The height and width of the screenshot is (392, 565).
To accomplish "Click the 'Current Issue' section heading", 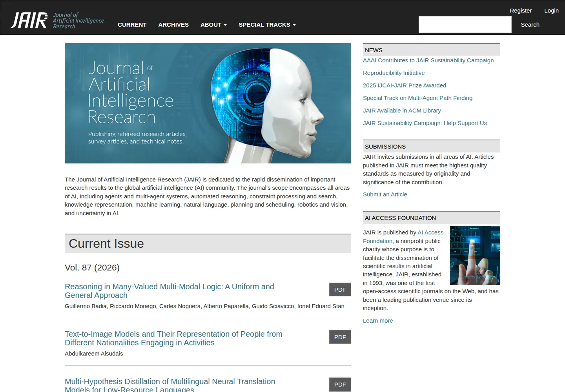I will click(208, 244).
